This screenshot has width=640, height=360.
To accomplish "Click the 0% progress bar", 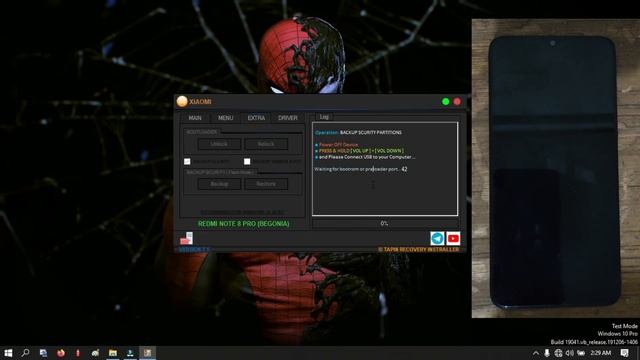I will (x=385, y=224).
